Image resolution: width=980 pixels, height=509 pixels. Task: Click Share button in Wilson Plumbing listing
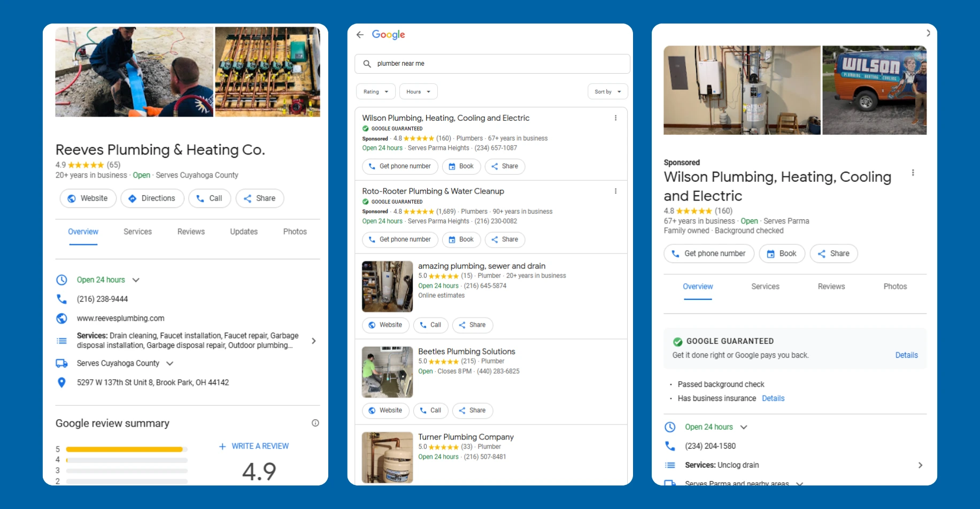(505, 166)
